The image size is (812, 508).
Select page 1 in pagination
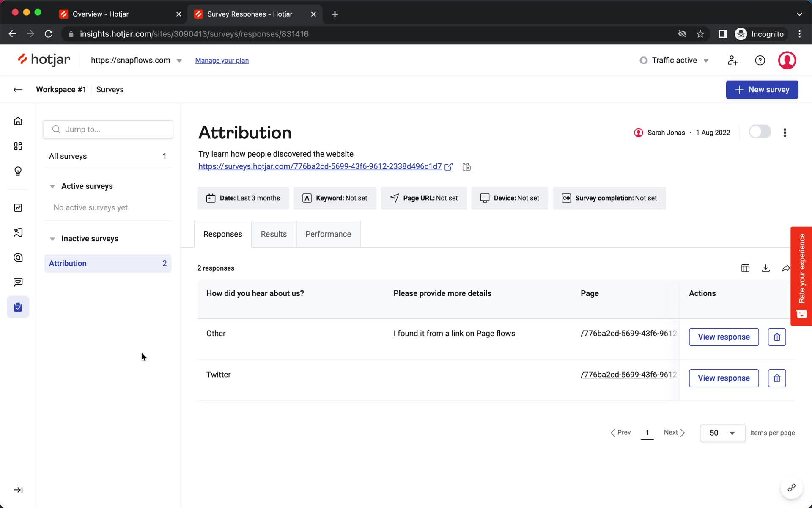[647, 433]
